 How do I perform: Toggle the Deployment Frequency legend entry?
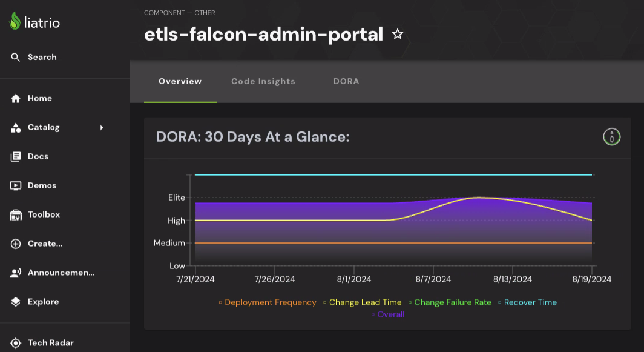[268, 302]
